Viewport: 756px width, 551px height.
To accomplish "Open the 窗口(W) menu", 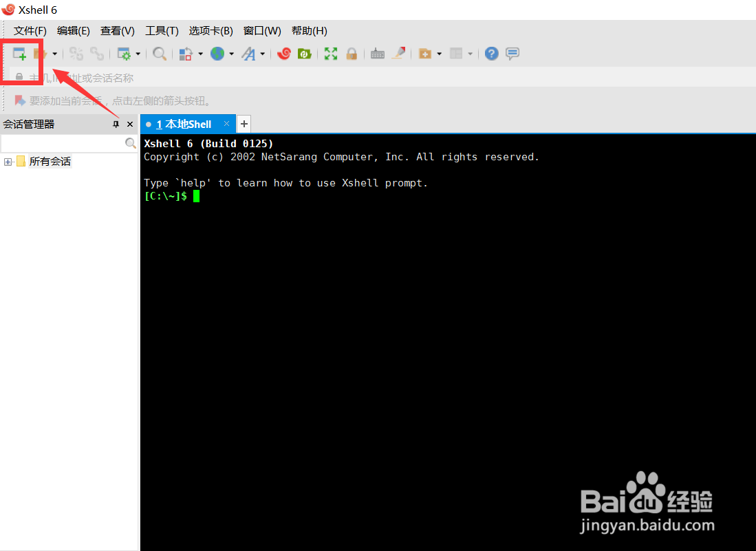I will pos(262,31).
